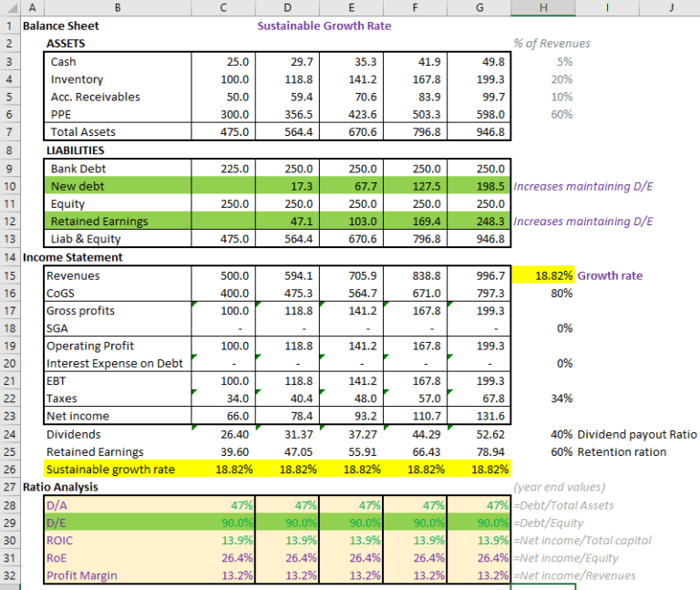The width and height of the screenshot is (700, 590).
Task: Select the 'RoE' ratio label
Action: pyautogui.click(x=57, y=558)
